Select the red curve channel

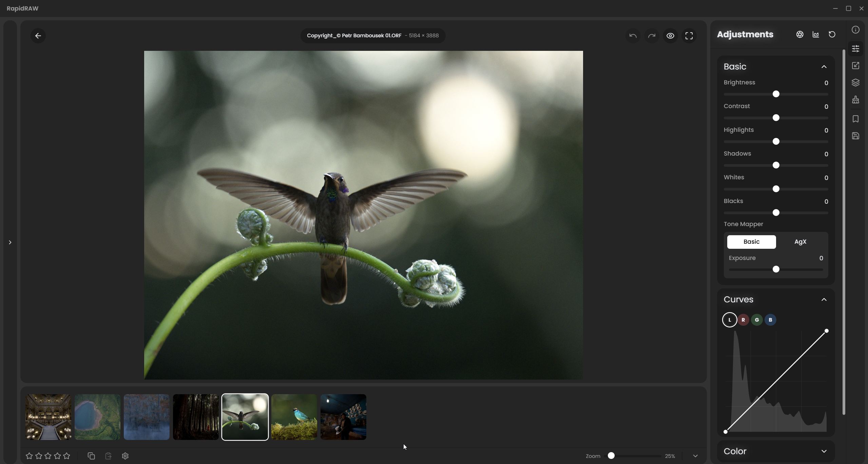pos(743,320)
